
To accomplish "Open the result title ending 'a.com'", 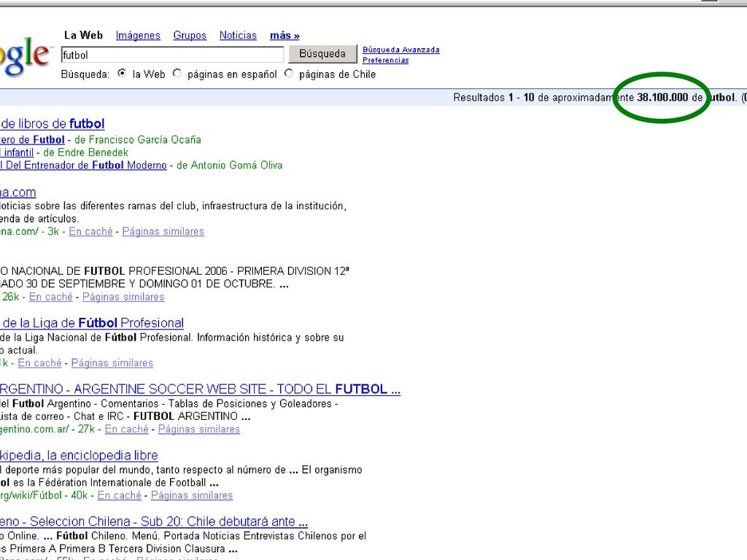I will 18,192.
